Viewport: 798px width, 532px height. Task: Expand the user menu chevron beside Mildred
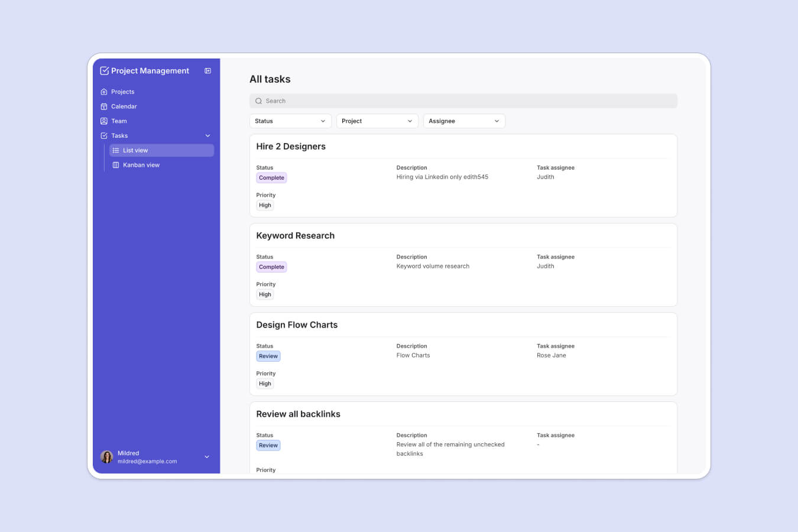207,457
